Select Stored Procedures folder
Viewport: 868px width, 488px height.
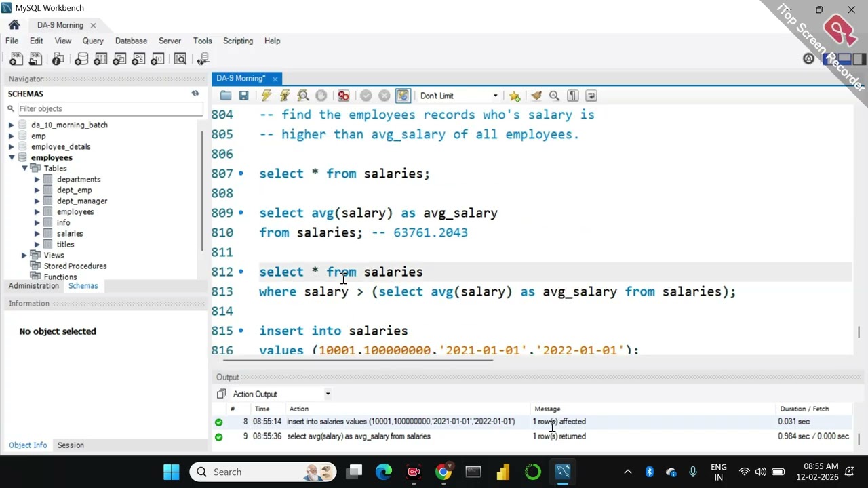pyautogui.click(x=75, y=266)
